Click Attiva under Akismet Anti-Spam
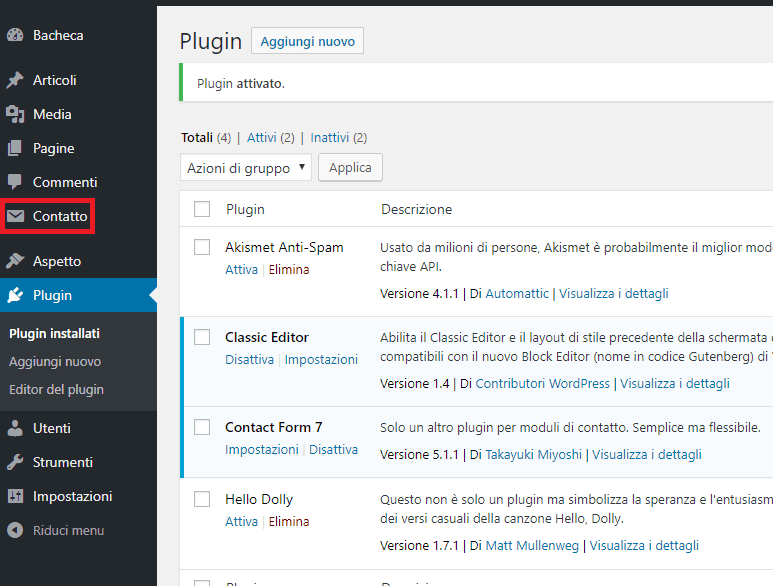The image size is (773, 586). click(x=242, y=270)
